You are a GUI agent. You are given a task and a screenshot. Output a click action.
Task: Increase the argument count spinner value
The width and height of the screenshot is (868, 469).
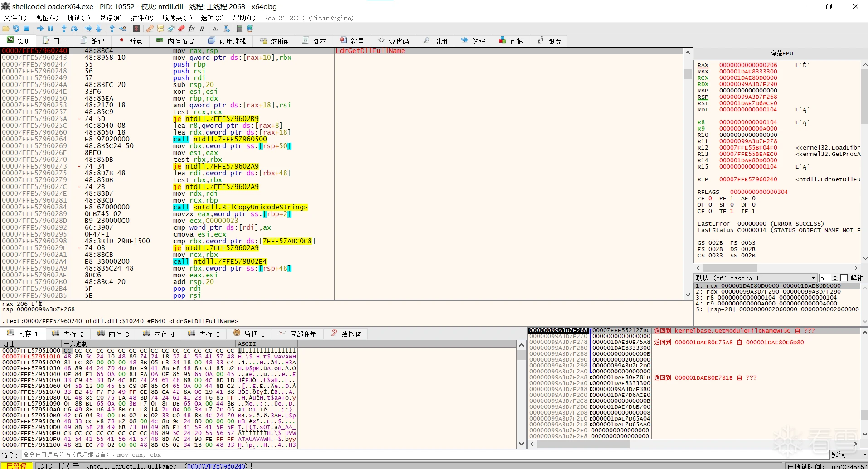[x=835, y=276]
